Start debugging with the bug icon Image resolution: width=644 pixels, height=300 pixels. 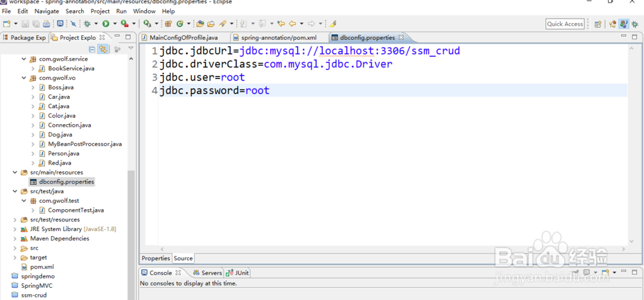click(87, 24)
